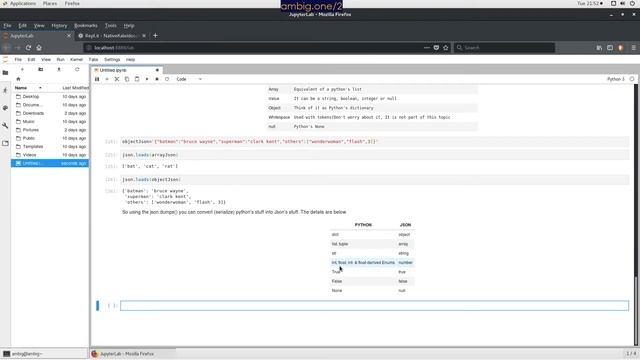
Task: Create new launcher in file browser
Action: pyautogui.click(x=22, y=69)
